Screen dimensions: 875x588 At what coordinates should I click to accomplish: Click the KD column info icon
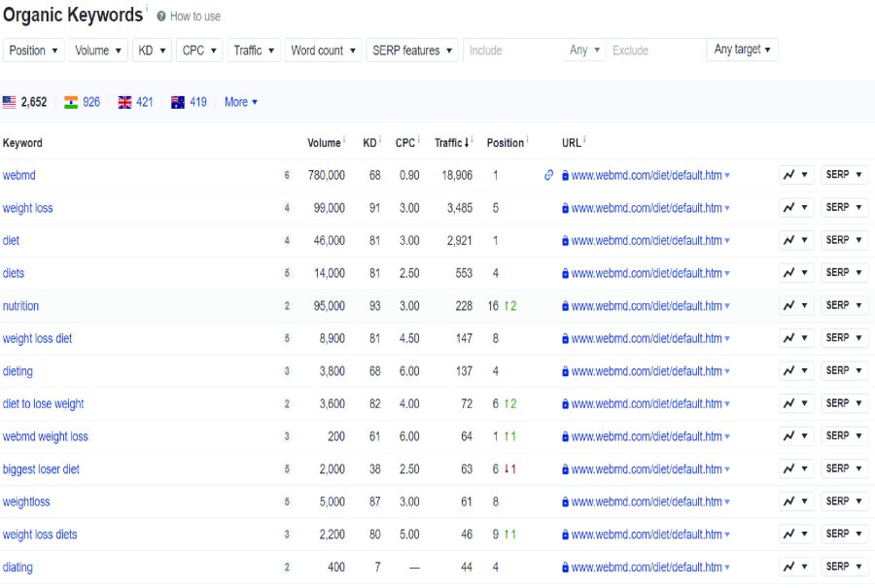(379, 138)
